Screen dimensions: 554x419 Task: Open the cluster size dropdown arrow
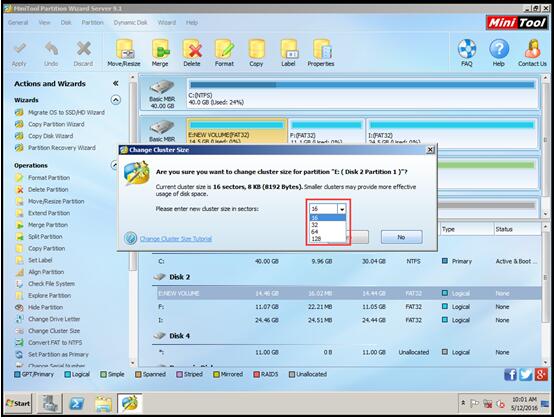tap(342, 209)
